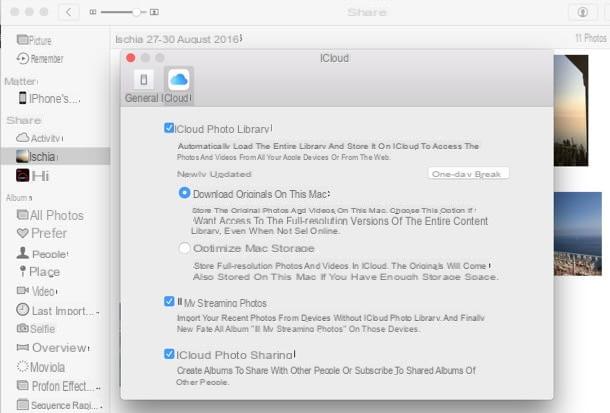Image resolution: width=610 pixels, height=413 pixels.
Task: Click the Matter sidebar section header
Action: [21, 81]
